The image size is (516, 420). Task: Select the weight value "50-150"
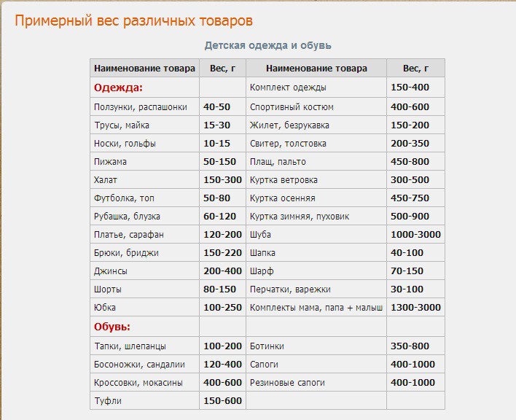219,162
